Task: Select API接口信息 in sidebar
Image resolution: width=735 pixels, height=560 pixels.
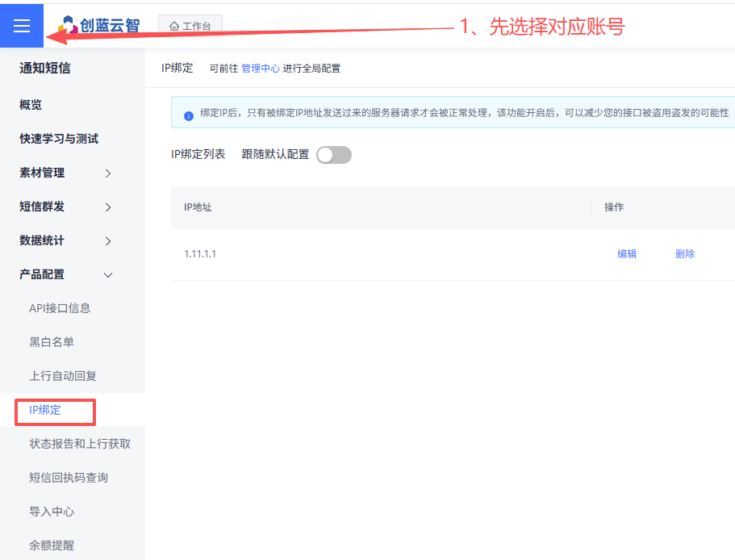Action: [x=60, y=308]
